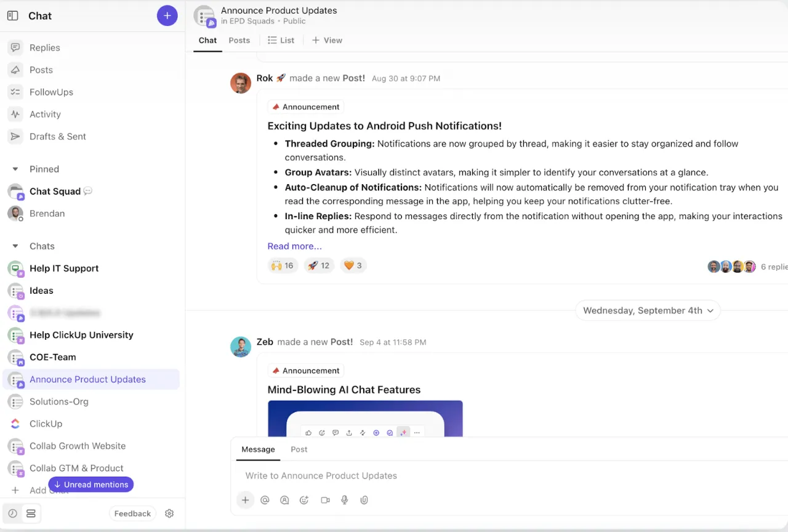Switch to recent clock view icon
Screen dimensions: 788x532
click(12, 514)
